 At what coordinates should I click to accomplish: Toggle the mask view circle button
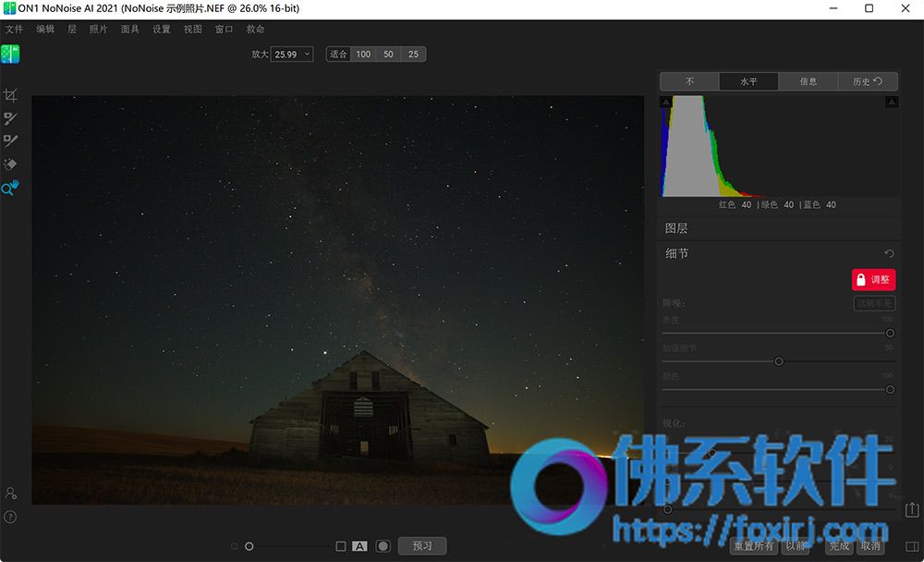pos(383,546)
